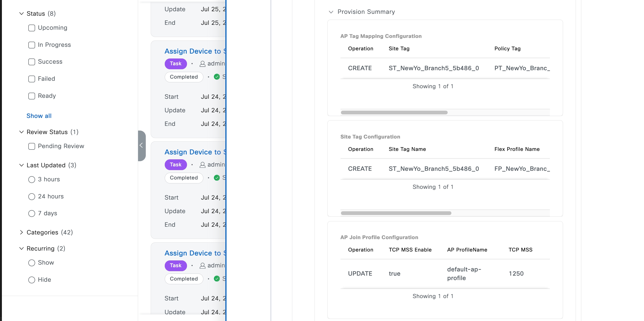The image size is (644, 321).
Task: Click the admin user icon in first task card
Action: (x=202, y=64)
